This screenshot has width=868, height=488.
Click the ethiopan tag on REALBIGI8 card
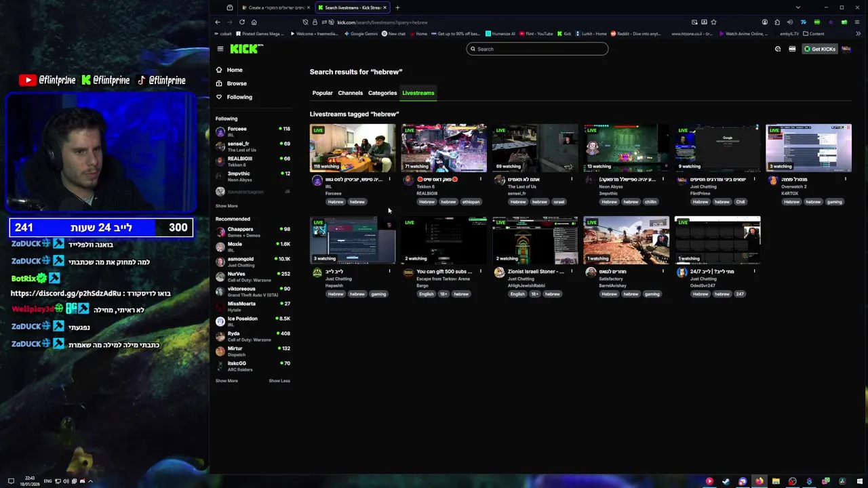[471, 202]
